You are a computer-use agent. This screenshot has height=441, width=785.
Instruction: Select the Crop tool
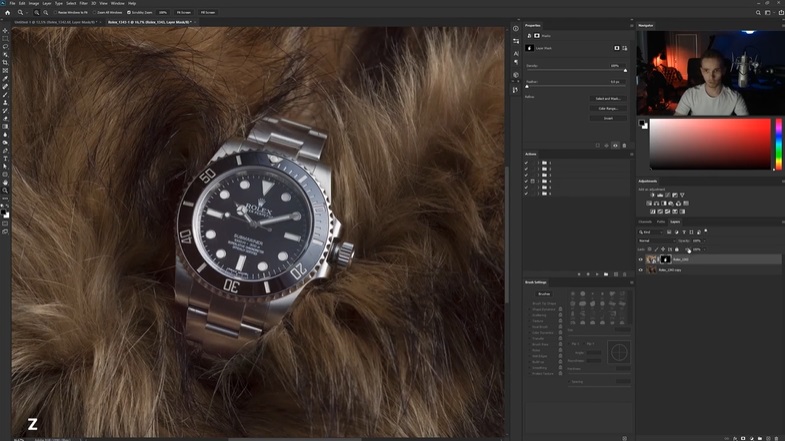point(5,63)
